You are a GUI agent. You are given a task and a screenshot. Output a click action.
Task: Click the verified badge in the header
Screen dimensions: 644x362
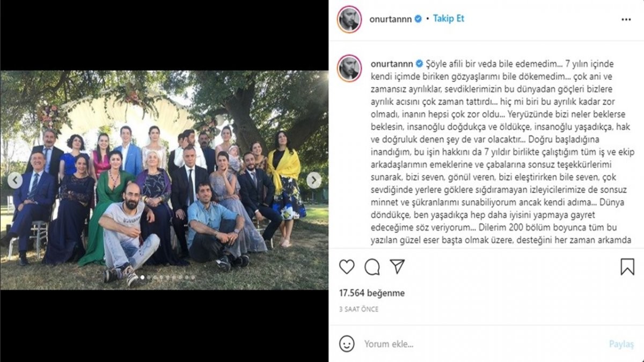click(418, 19)
